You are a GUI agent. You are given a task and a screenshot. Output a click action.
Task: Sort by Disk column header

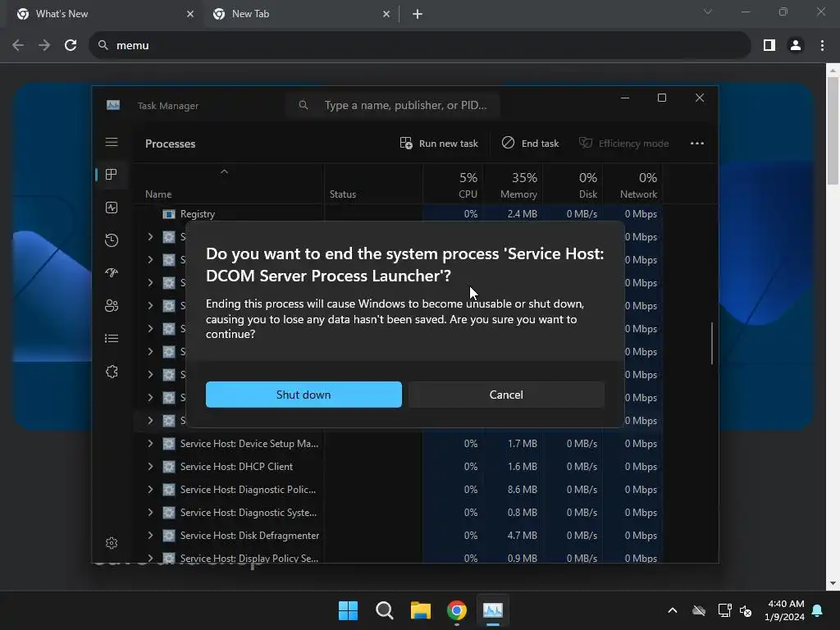click(x=573, y=185)
